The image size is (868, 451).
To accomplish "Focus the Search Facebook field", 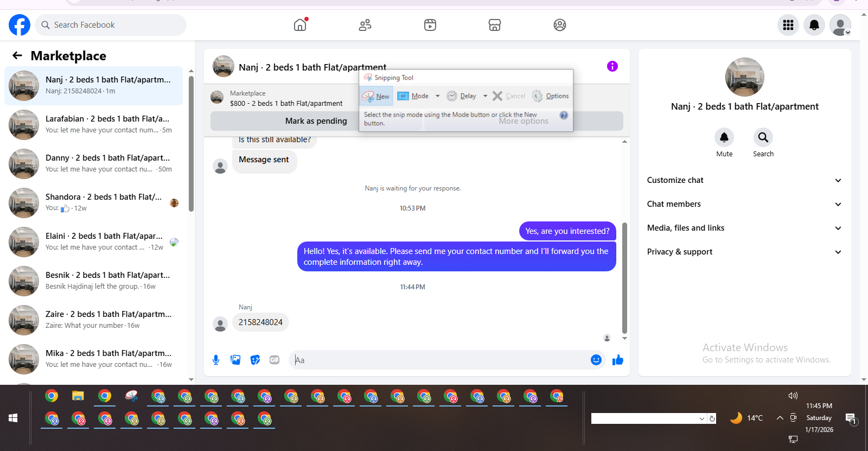I will (111, 25).
